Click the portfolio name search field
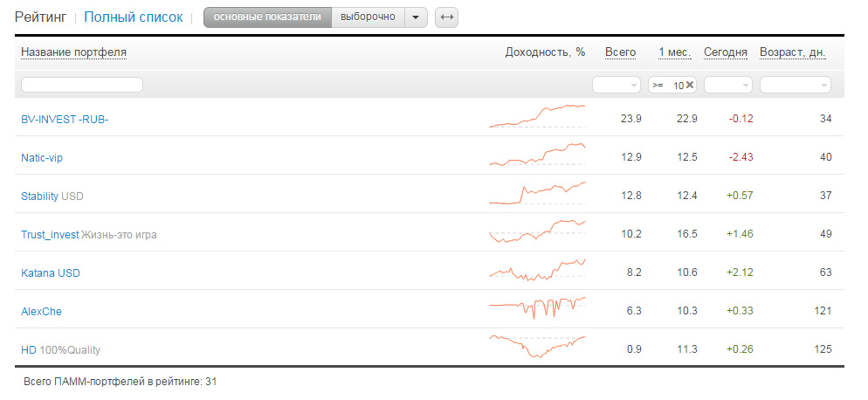 click(81, 85)
